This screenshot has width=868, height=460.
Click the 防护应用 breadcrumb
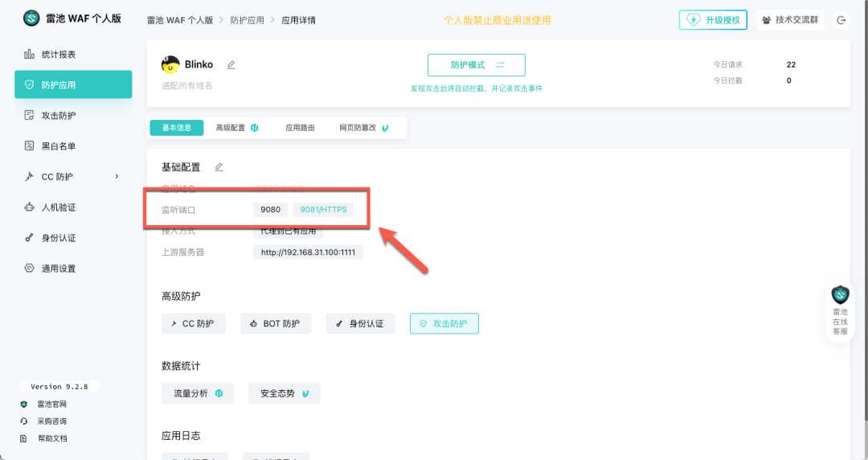coord(247,20)
